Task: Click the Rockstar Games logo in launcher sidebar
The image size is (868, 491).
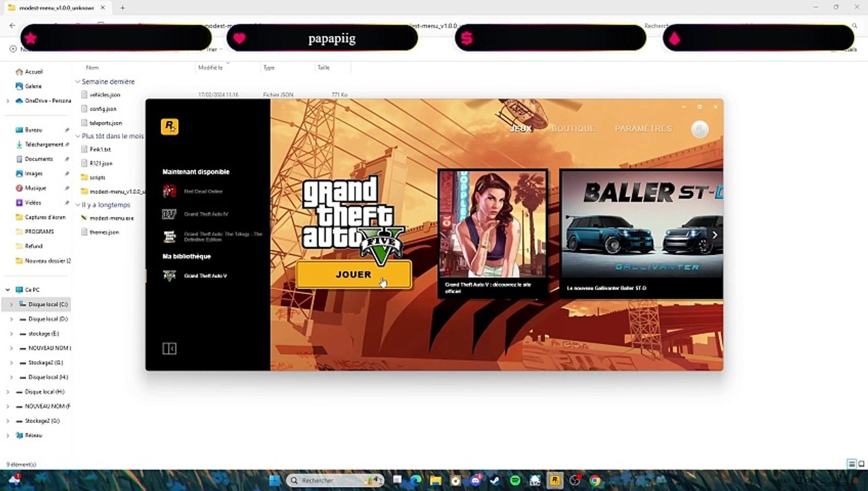Action: pos(169,127)
